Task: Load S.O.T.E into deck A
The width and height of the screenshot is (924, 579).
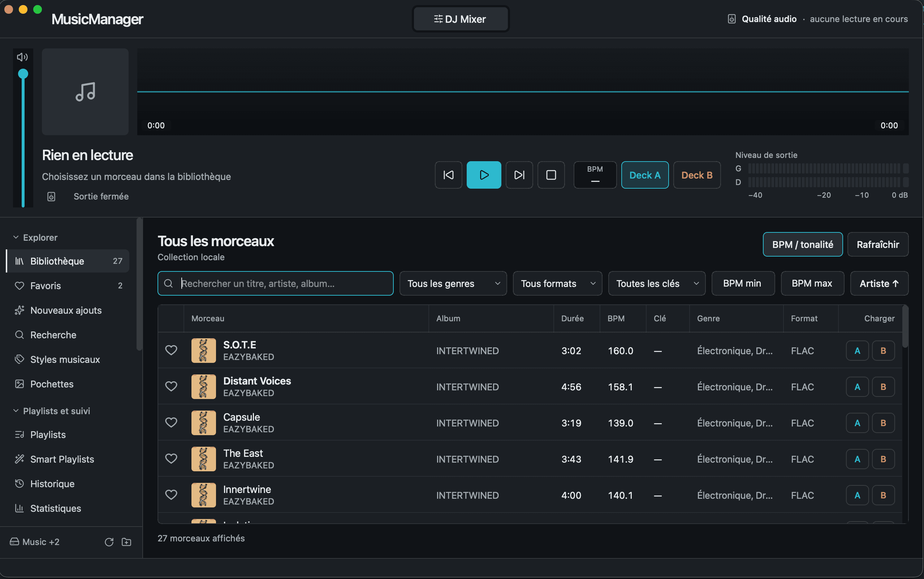Action: pos(857,350)
